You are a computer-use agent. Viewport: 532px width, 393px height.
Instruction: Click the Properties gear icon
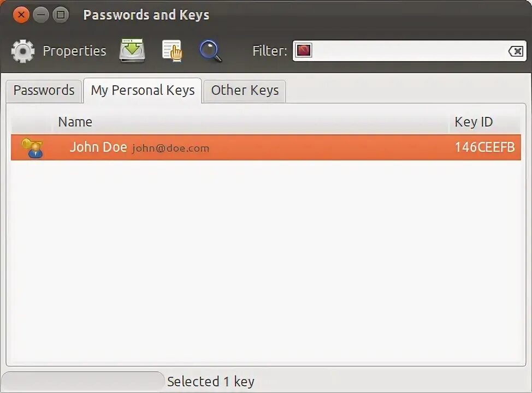(23, 51)
